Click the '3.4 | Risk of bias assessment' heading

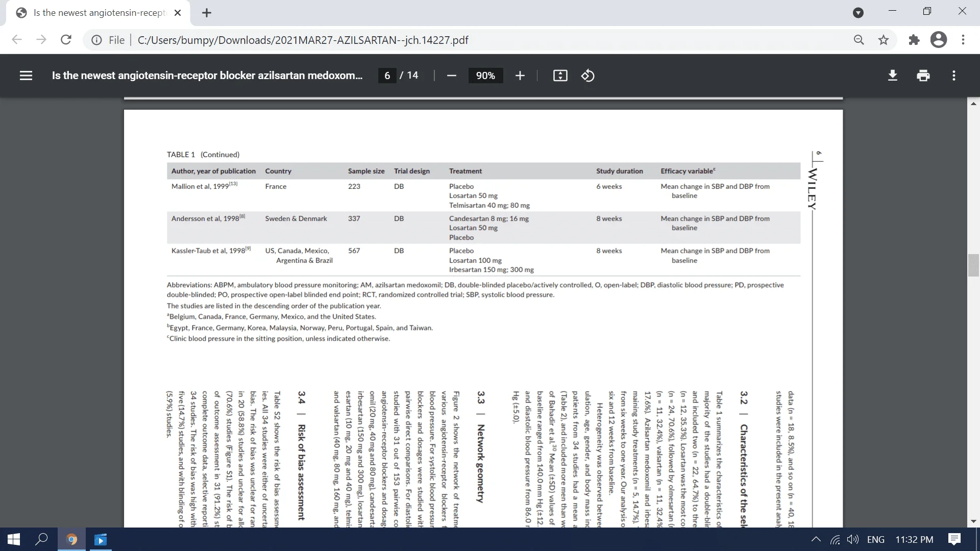(301, 456)
